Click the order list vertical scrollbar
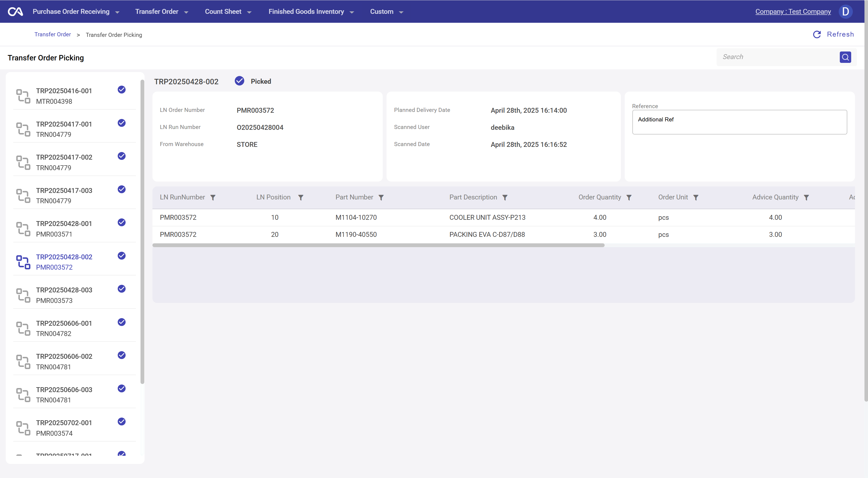The width and height of the screenshot is (868, 478). tap(142, 232)
